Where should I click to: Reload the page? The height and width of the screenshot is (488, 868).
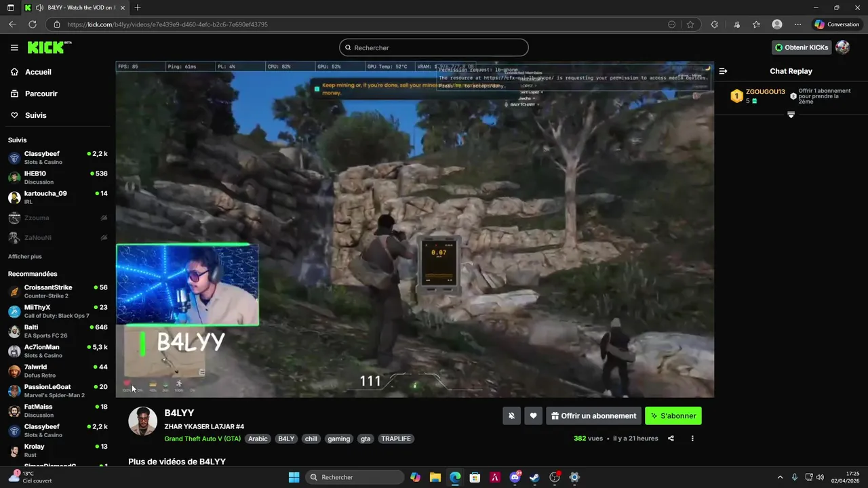pyautogui.click(x=32, y=24)
